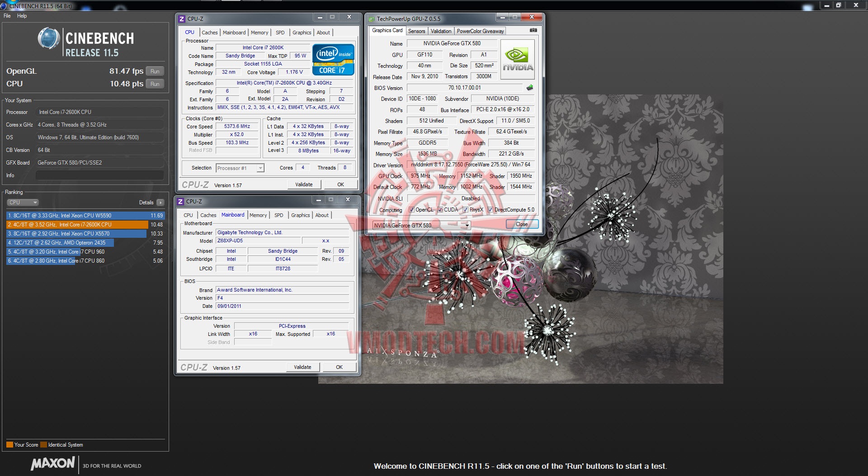Open the Validation tab in GPU-Z
This screenshot has height=476, width=868.
point(441,31)
